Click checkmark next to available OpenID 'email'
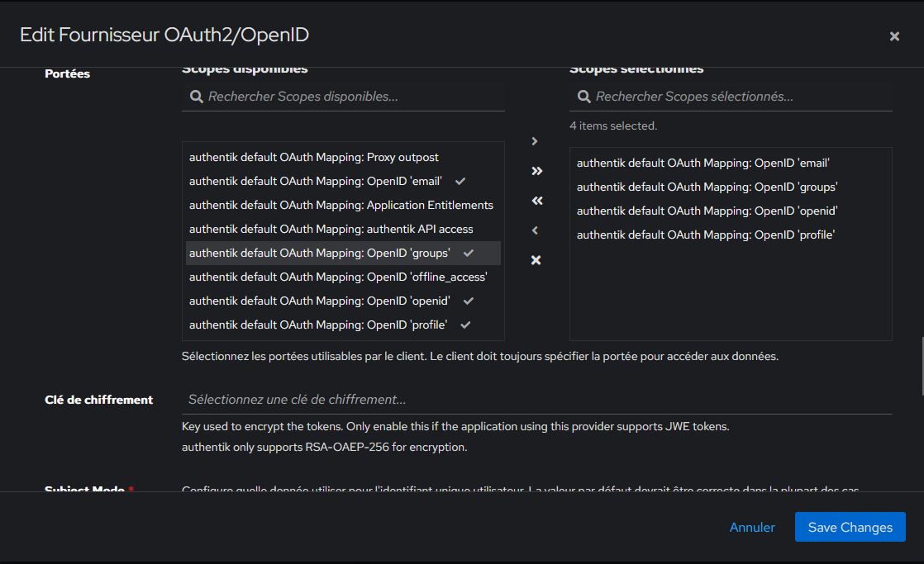Image resolution: width=924 pixels, height=564 pixels. (460, 182)
